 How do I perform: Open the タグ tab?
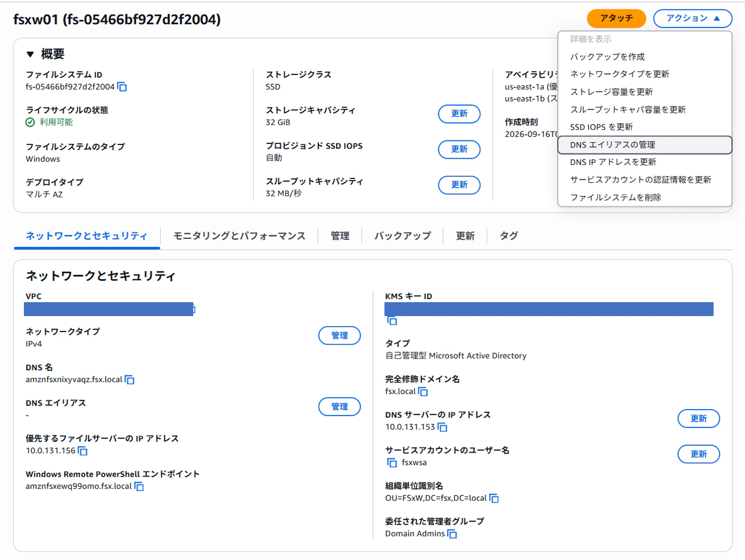click(509, 236)
